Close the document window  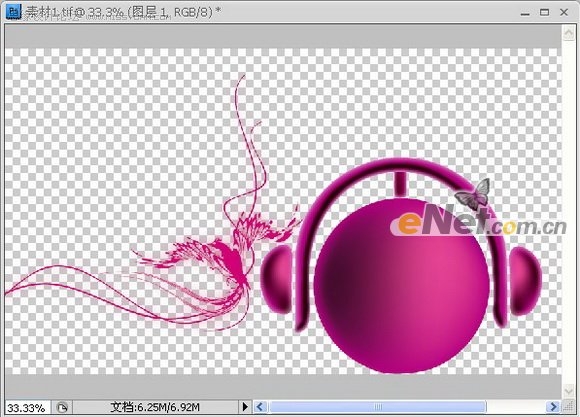pyautogui.click(x=564, y=12)
